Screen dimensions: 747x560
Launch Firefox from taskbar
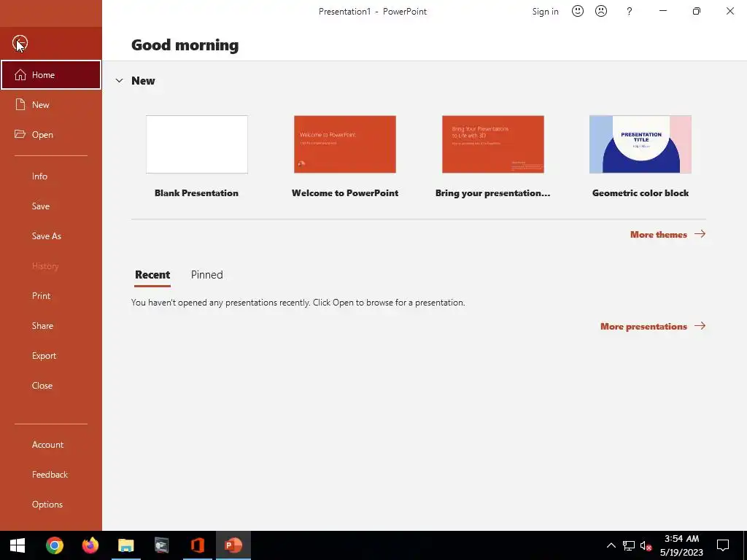(90, 545)
